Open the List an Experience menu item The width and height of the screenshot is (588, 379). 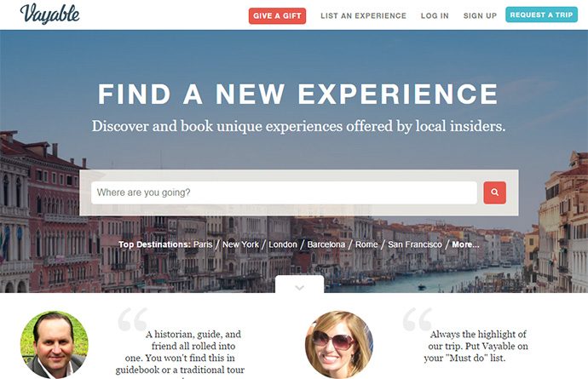pos(363,15)
